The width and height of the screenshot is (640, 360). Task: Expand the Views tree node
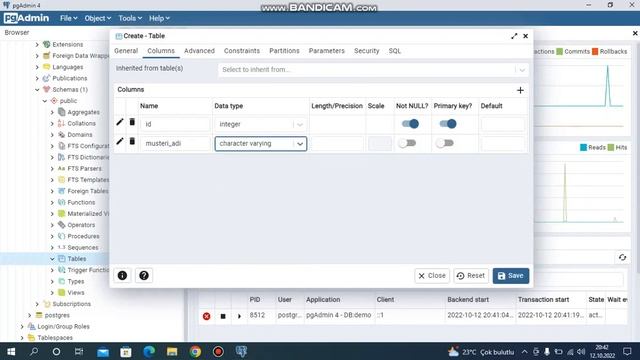(x=52, y=293)
